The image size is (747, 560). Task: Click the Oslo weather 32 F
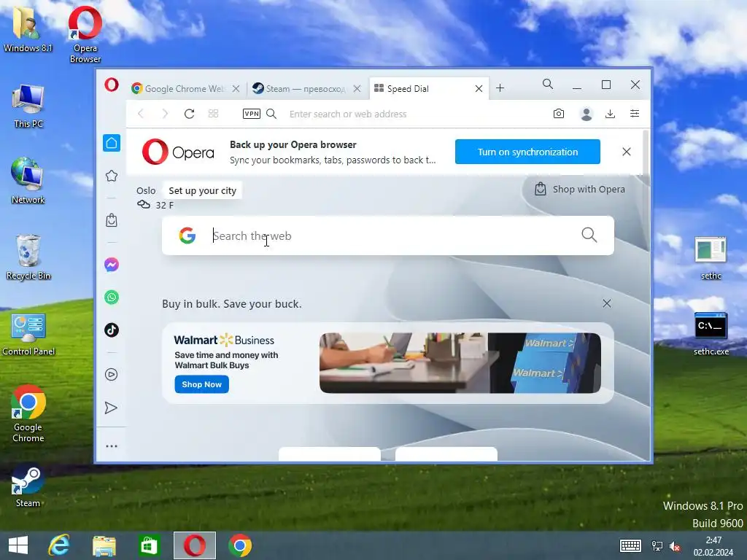(156, 205)
